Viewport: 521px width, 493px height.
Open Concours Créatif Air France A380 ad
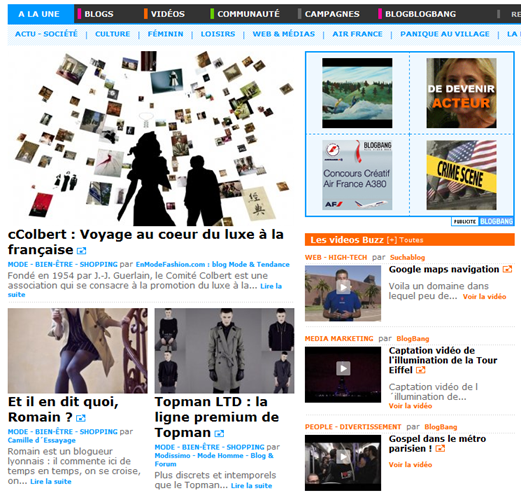[357, 175]
